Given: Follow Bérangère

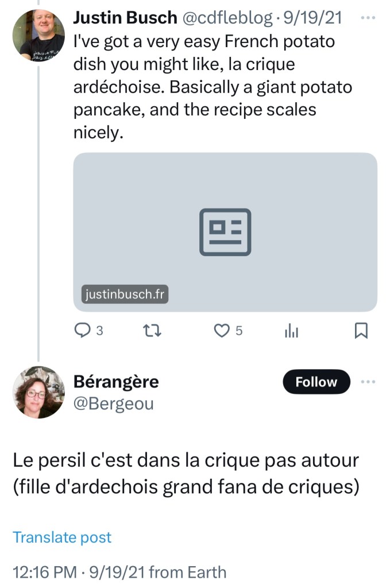Looking at the screenshot, I should pyautogui.click(x=316, y=382).
